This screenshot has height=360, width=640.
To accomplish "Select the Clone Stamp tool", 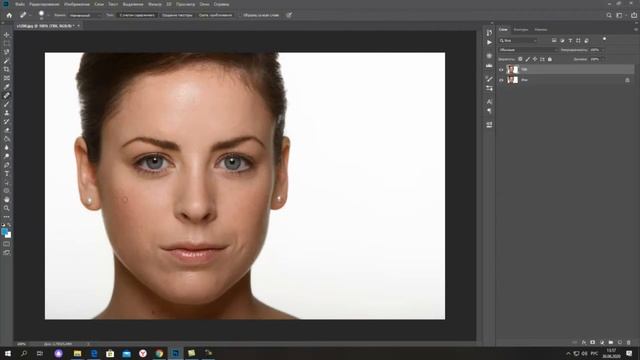I will click(7, 113).
